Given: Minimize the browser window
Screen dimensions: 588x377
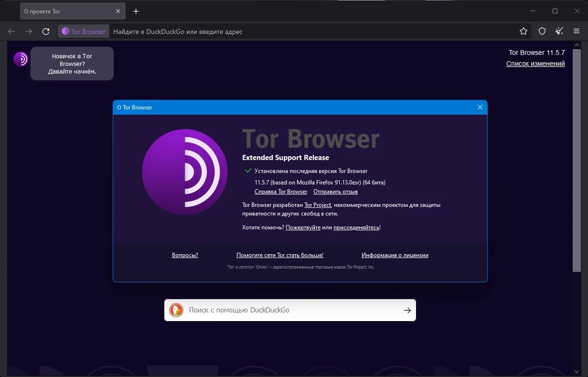Looking at the screenshot, I should point(533,11).
